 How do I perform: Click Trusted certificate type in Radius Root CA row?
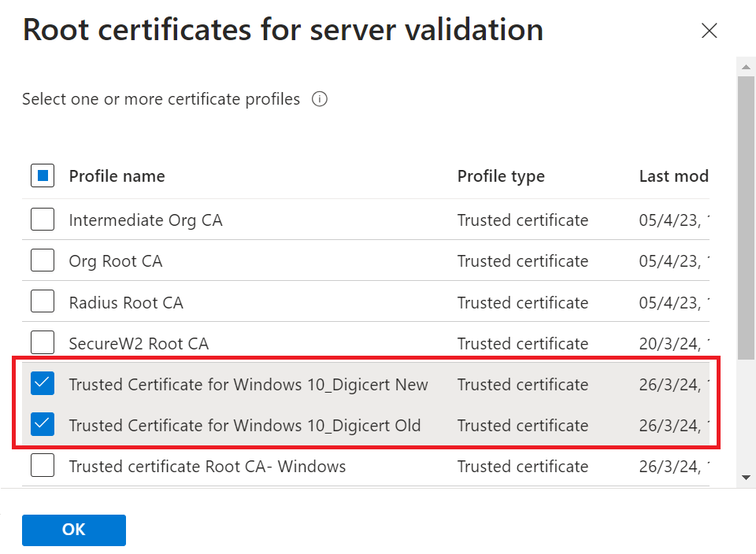coord(523,302)
